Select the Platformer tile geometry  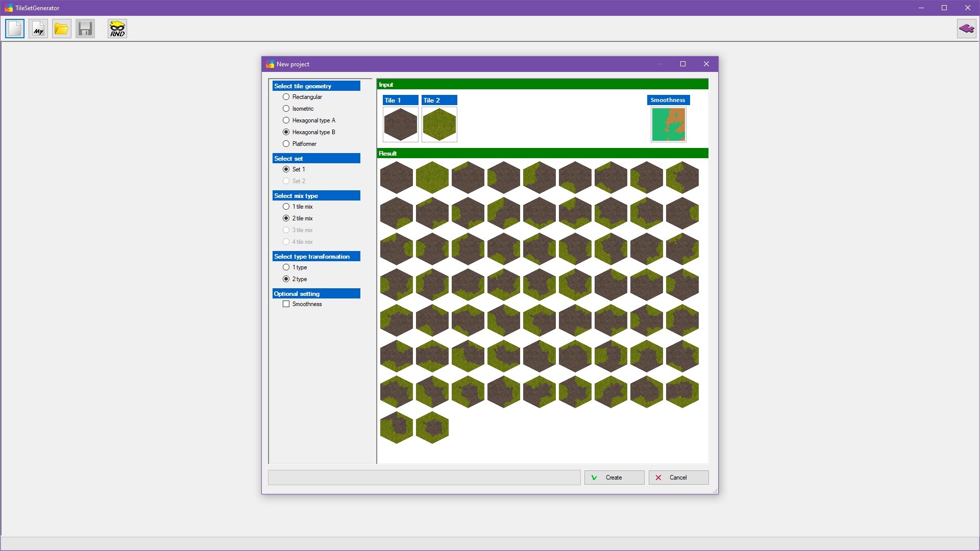(x=286, y=143)
